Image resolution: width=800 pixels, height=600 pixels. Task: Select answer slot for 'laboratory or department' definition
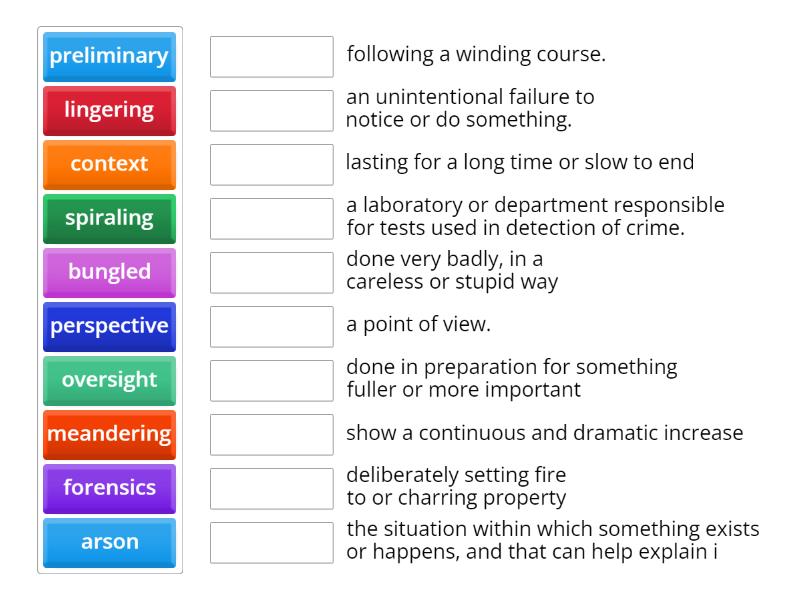pos(271,218)
